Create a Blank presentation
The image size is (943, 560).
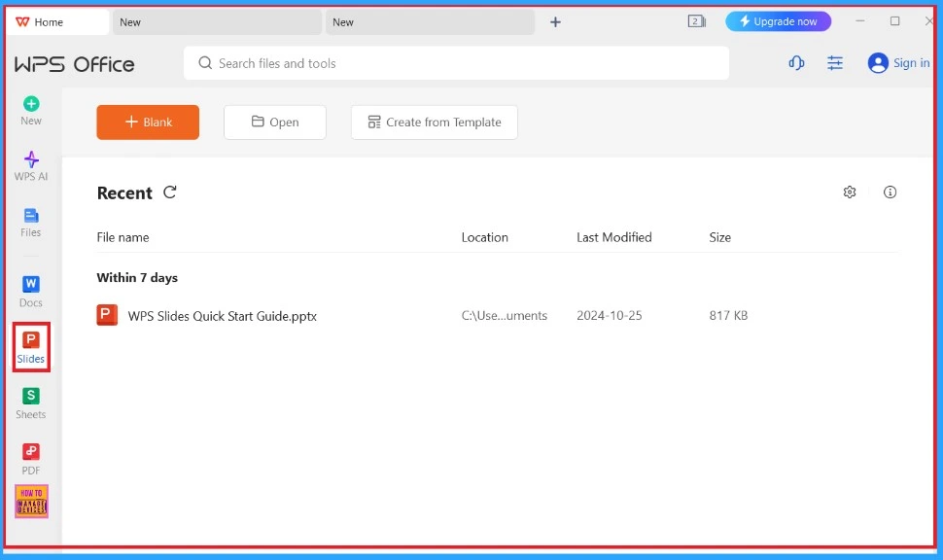148,122
